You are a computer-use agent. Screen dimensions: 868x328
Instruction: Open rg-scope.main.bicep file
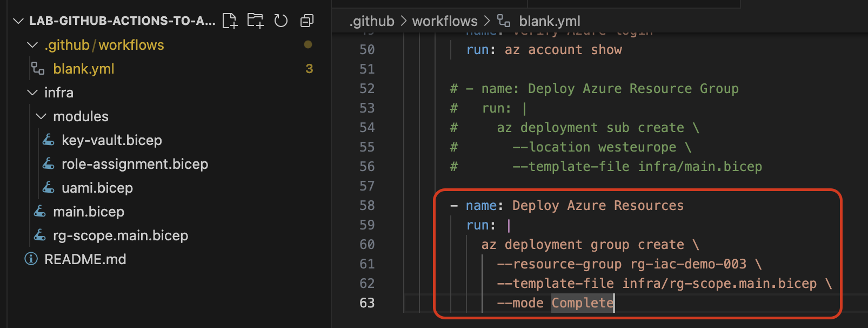[x=121, y=235]
